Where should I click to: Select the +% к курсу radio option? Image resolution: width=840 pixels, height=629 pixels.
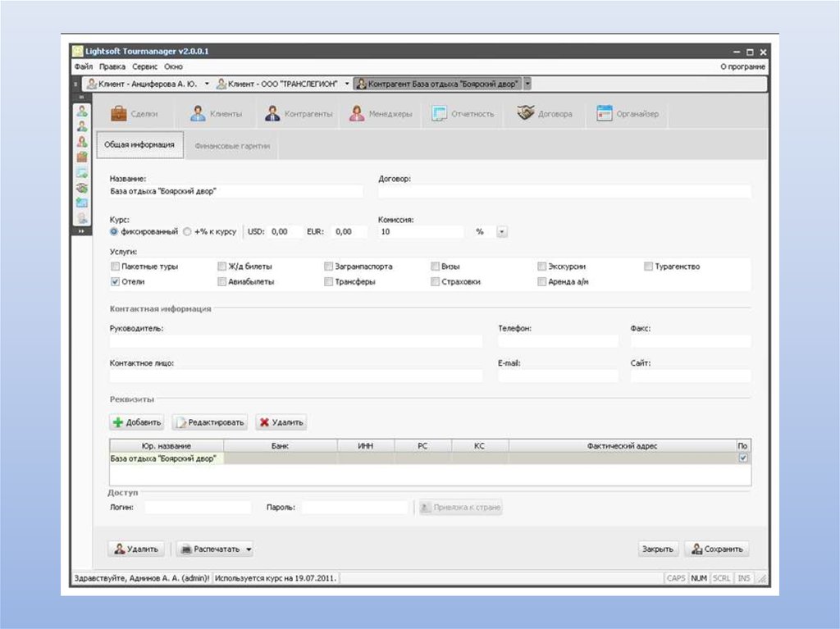coord(188,232)
